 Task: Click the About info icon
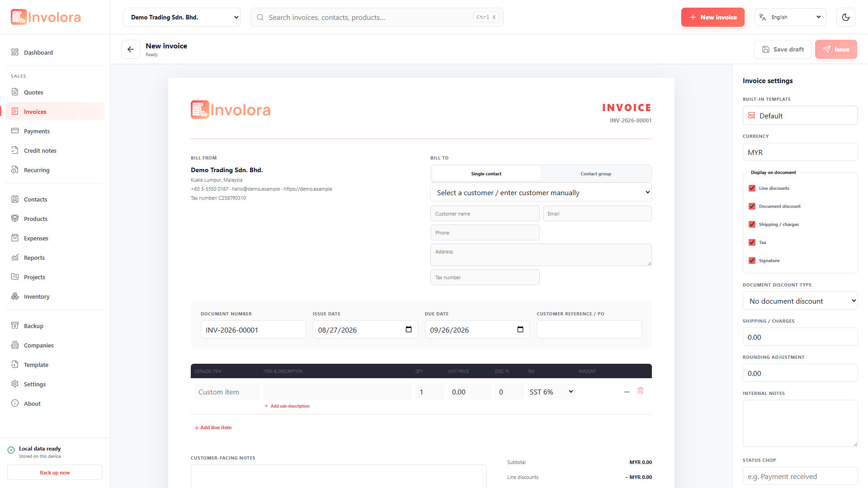pyautogui.click(x=15, y=404)
